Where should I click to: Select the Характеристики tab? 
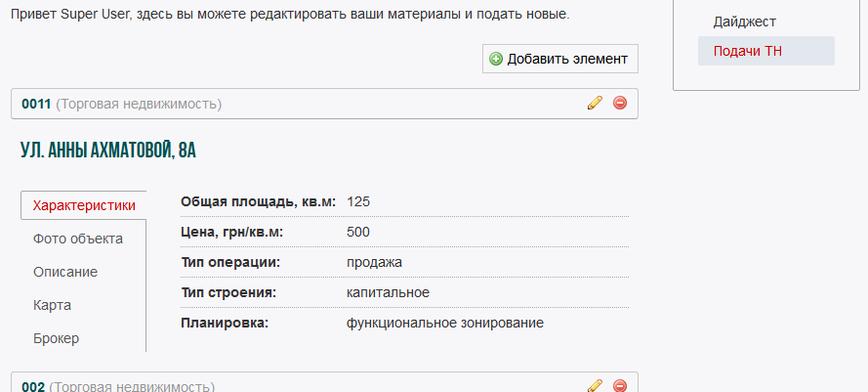click(84, 205)
